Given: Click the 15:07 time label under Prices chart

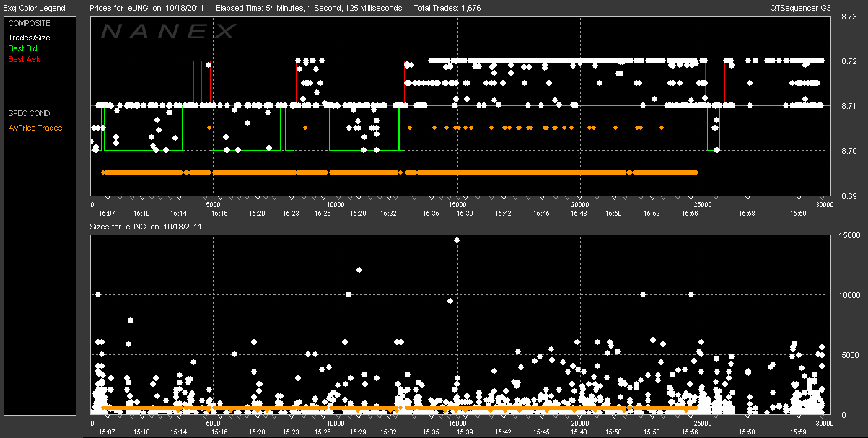Looking at the screenshot, I should point(107,214).
